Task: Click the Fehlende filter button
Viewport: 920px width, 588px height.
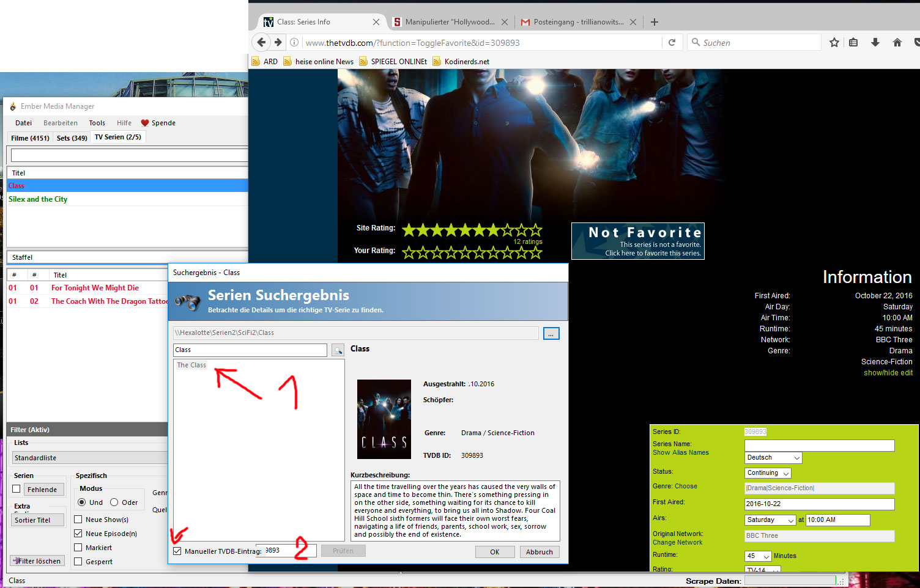Action: (x=45, y=490)
